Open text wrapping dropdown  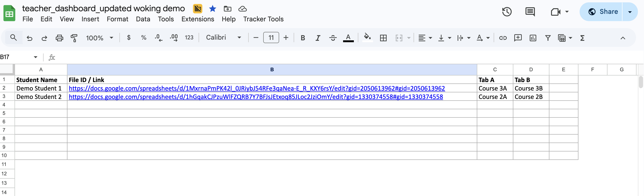click(x=464, y=38)
